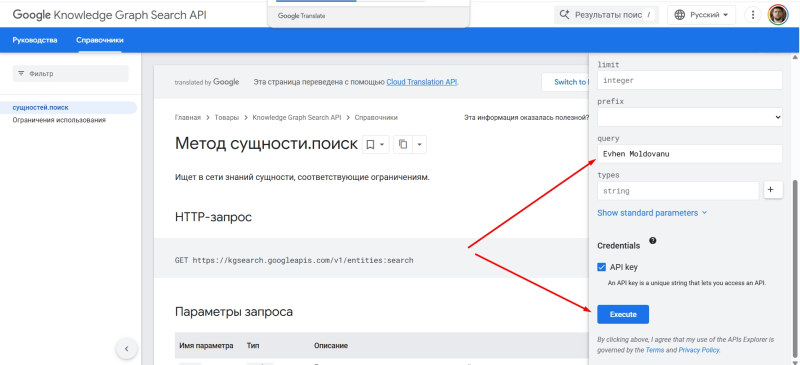The image size is (800, 365).
Task: Click the Тип column header
Action: 253,346
